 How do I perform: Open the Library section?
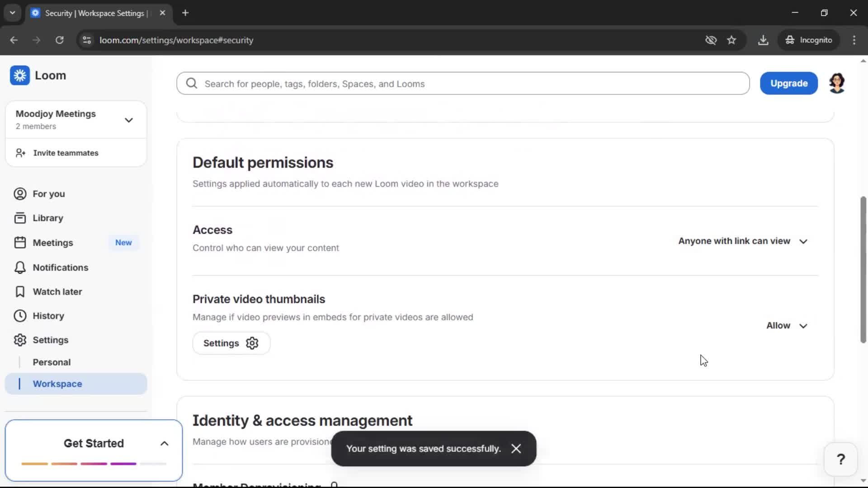(x=48, y=218)
